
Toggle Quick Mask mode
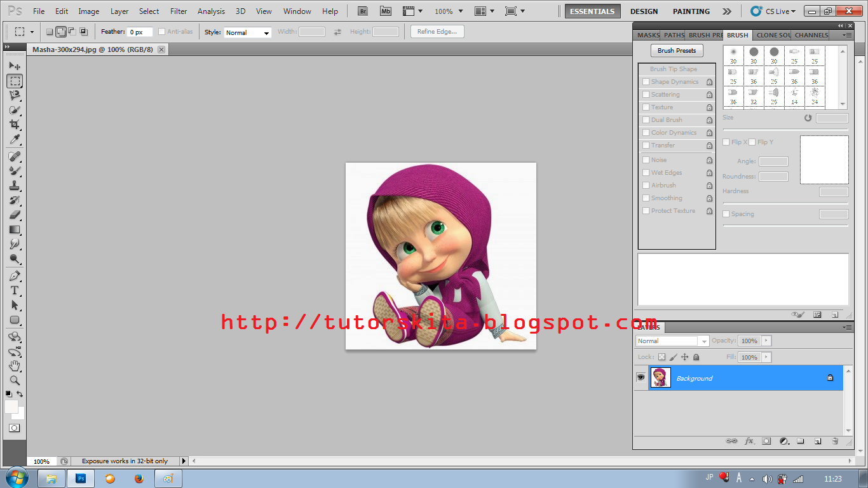[x=14, y=428]
